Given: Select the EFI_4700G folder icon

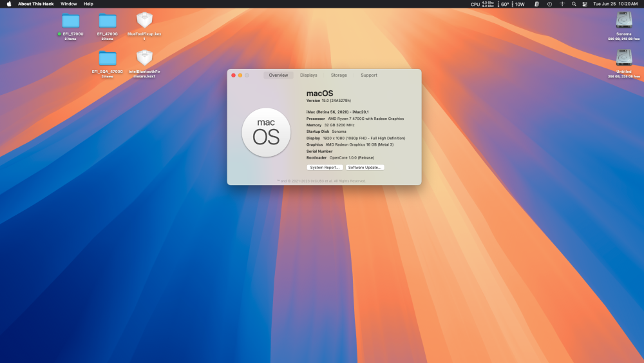Looking at the screenshot, I should tap(108, 21).
